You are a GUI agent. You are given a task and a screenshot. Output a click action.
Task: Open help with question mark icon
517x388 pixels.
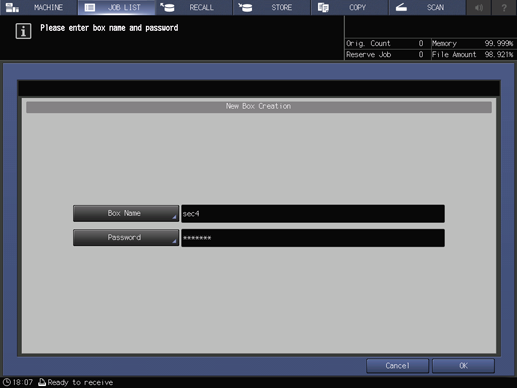pyautogui.click(x=504, y=7)
